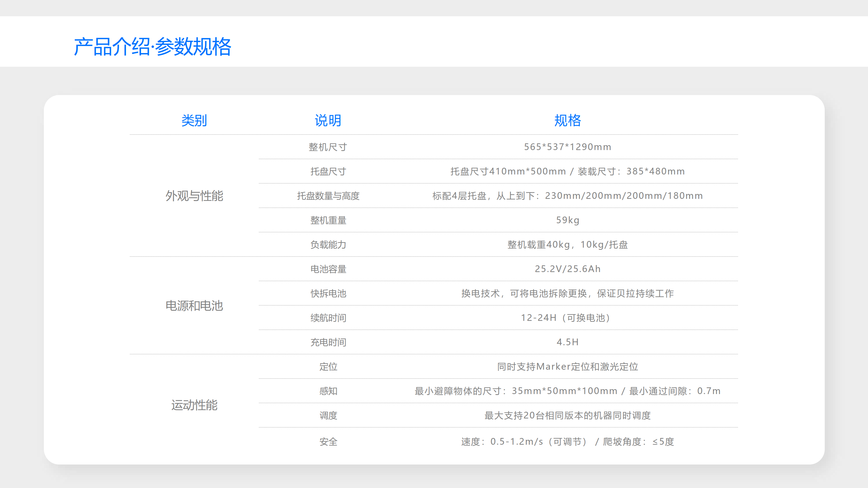The image size is (868, 488).
Task: Click the 托盘尺寸 description cell
Action: click(328, 171)
